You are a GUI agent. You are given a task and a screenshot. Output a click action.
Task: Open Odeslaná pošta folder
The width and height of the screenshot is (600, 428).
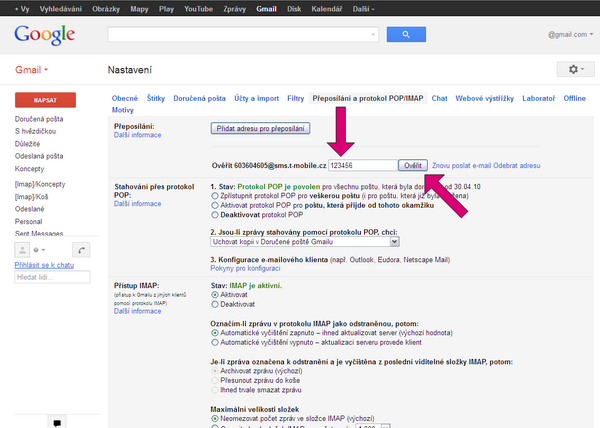(x=39, y=156)
